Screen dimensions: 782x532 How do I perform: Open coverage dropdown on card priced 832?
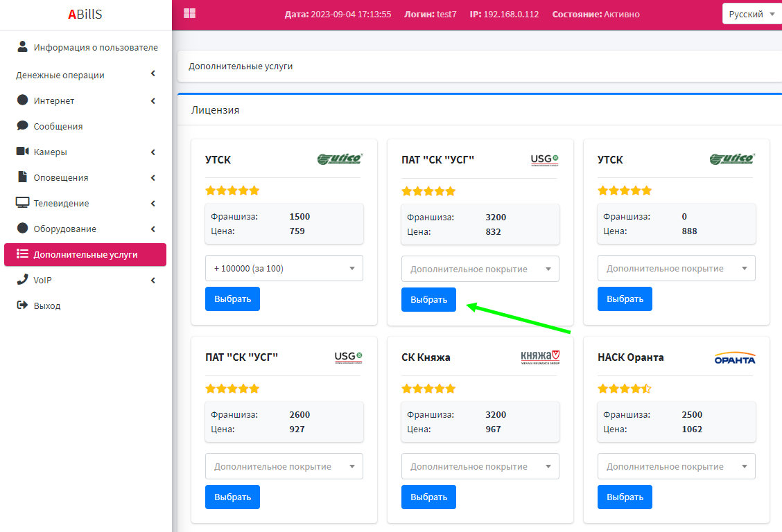click(x=480, y=269)
